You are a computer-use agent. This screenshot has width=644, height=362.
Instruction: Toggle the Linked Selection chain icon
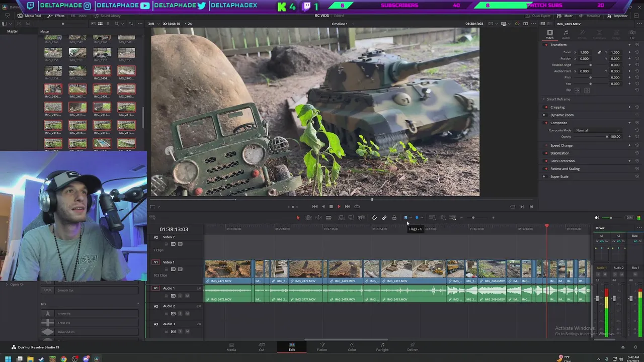coord(384,218)
